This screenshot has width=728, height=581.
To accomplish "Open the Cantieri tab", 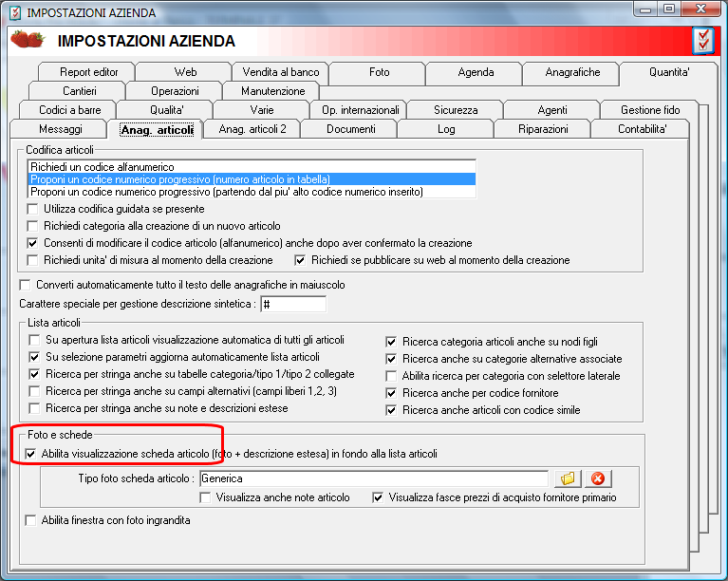I will click(x=80, y=91).
